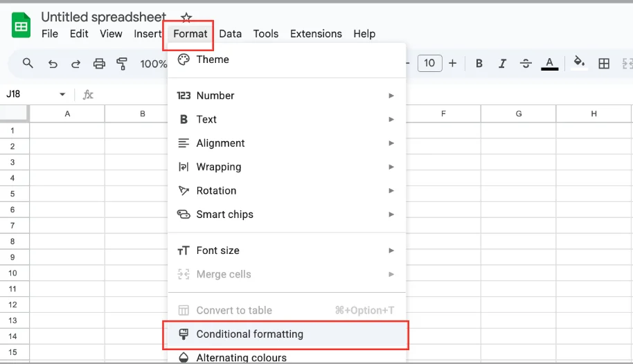Select the paint format roller icon
Image resolution: width=633 pixels, height=364 pixels.
pyautogui.click(x=121, y=64)
